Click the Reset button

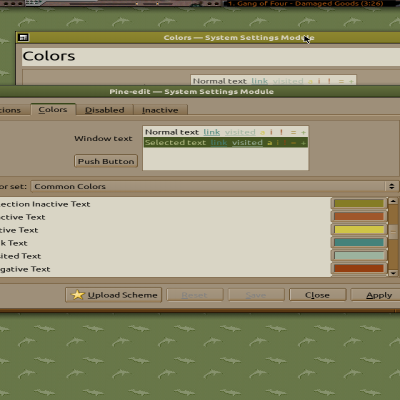click(195, 295)
